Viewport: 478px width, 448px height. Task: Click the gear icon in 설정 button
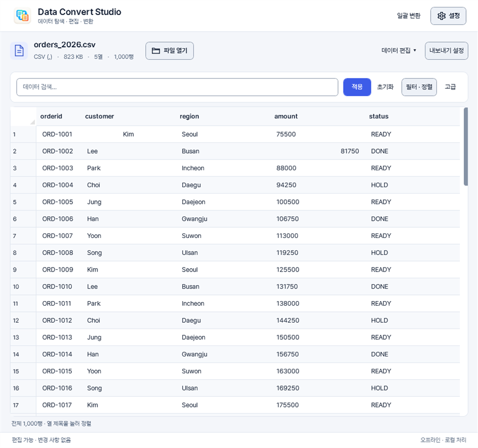pyautogui.click(x=442, y=16)
